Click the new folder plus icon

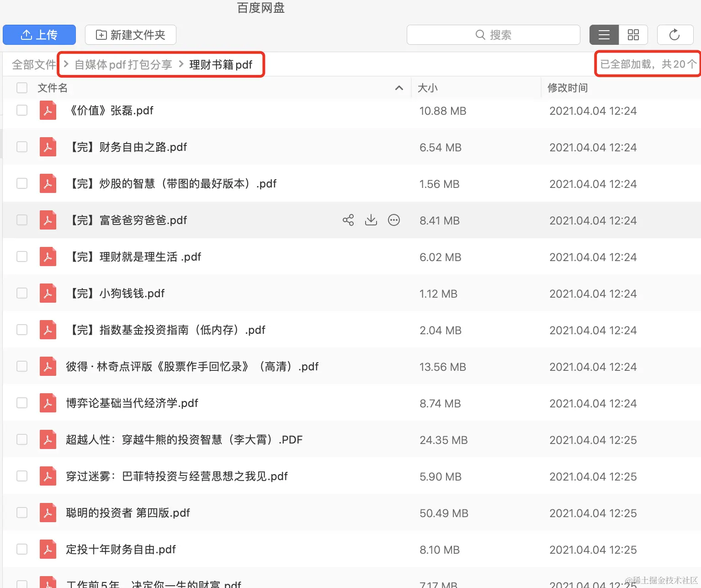pos(101,35)
